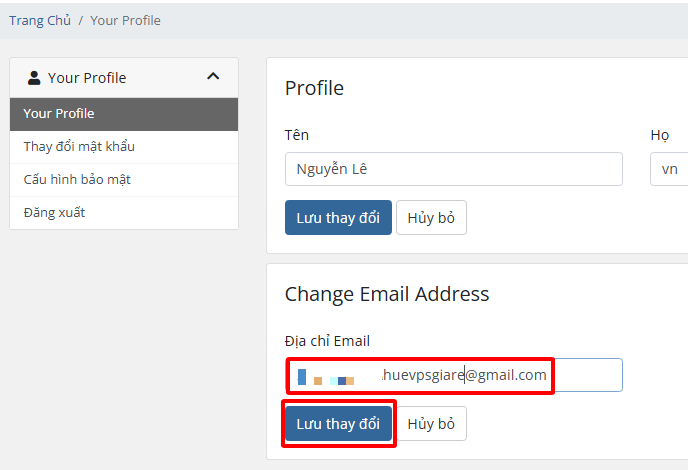Open Trang Chủ breadcrumb link

point(40,21)
